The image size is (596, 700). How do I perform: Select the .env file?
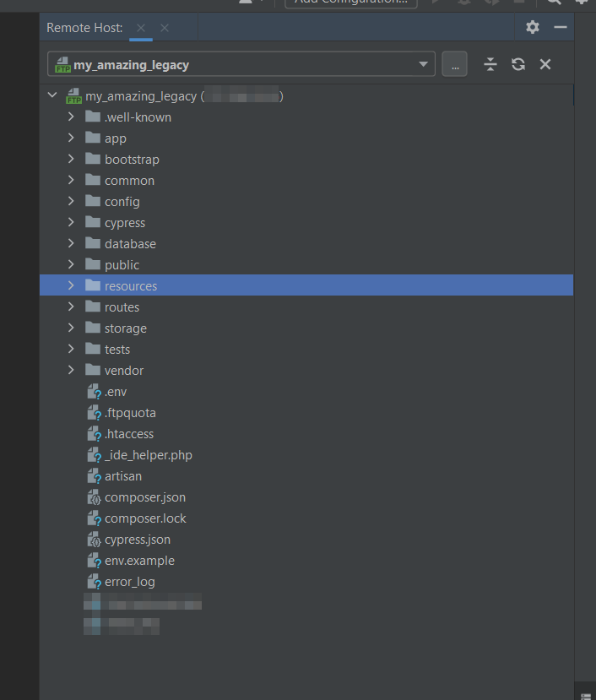[115, 392]
